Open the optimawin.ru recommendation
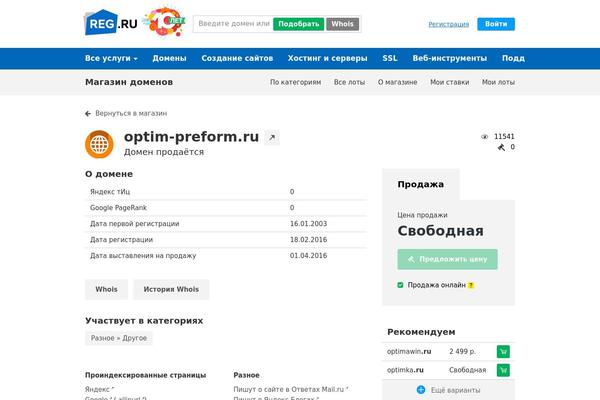The height and width of the screenshot is (400, 600). coord(409,351)
